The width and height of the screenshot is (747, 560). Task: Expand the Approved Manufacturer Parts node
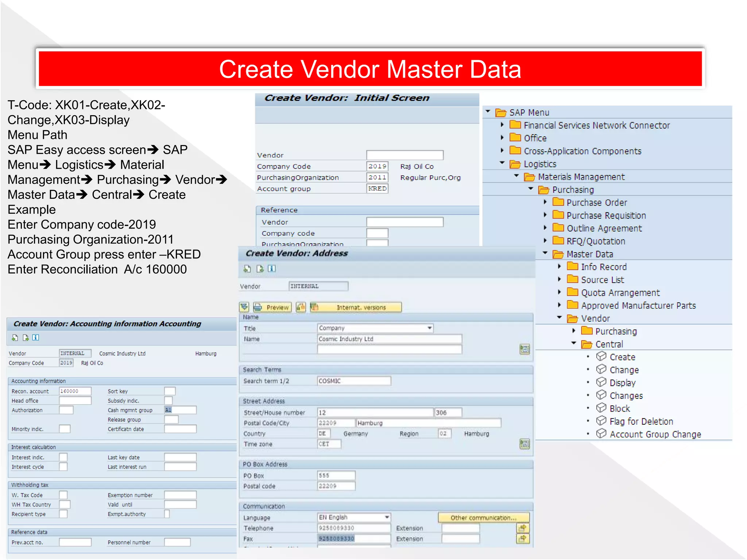[560, 305]
